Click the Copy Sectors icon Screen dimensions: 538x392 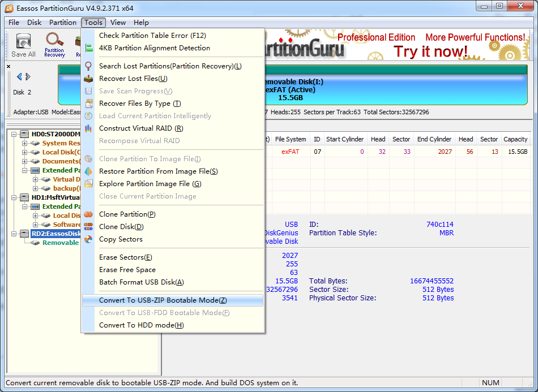(x=88, y=239)
